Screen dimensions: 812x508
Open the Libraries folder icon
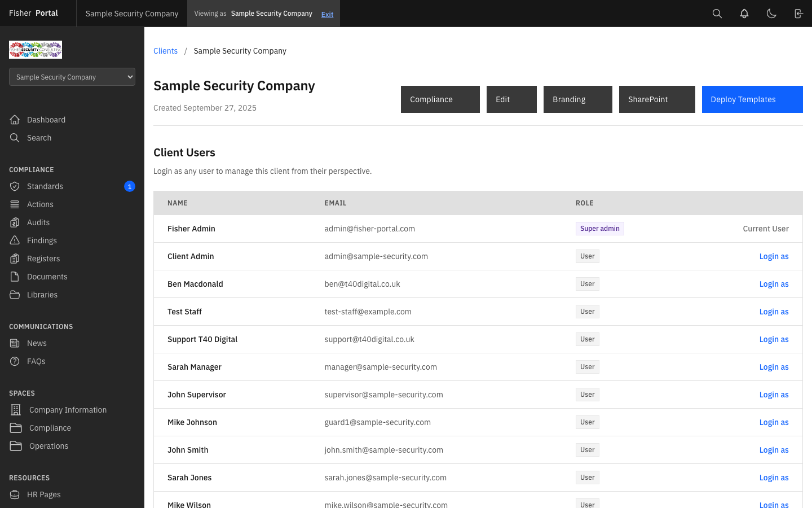click(x=15, y=295)
